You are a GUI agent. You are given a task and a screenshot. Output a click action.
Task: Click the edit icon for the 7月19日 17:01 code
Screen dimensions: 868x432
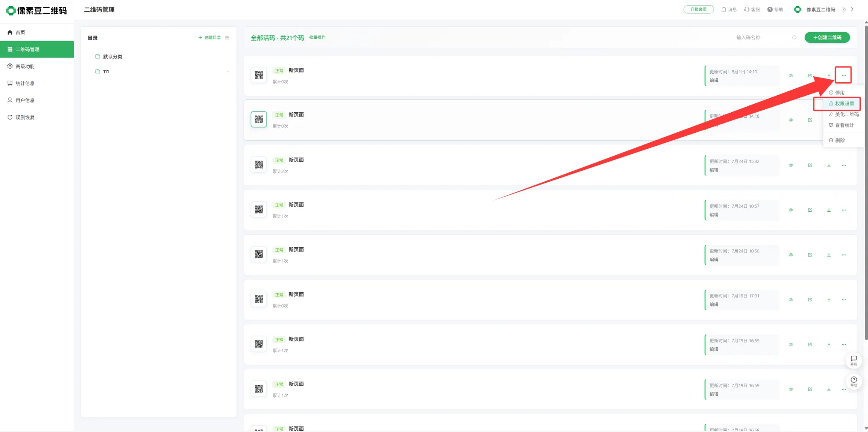tap(810, 300)
